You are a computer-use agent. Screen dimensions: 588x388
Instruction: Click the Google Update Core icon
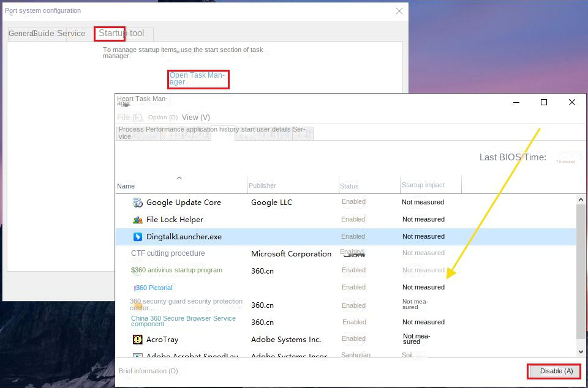(138, 203)
